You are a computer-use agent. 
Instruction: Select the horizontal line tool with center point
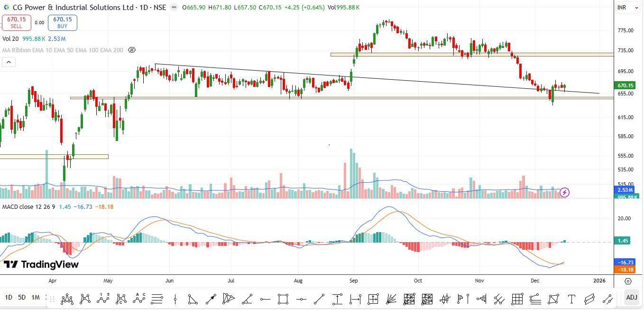click(x=301, y=299)
